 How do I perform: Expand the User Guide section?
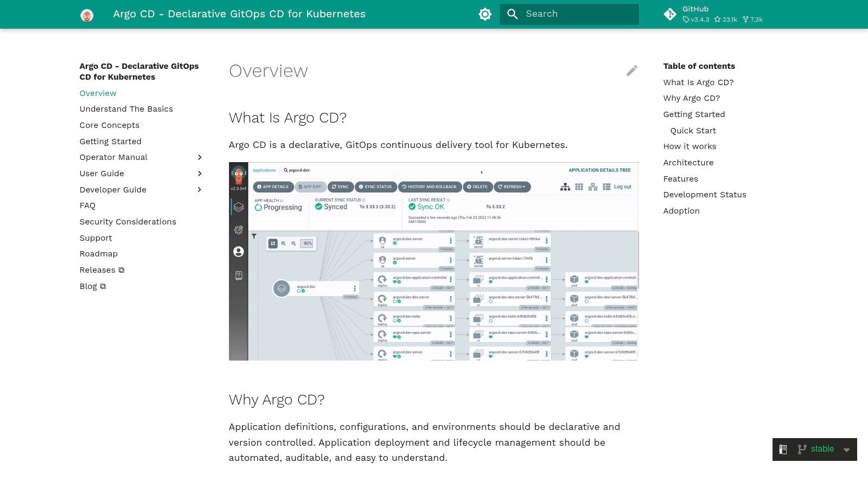click(200, 174)
